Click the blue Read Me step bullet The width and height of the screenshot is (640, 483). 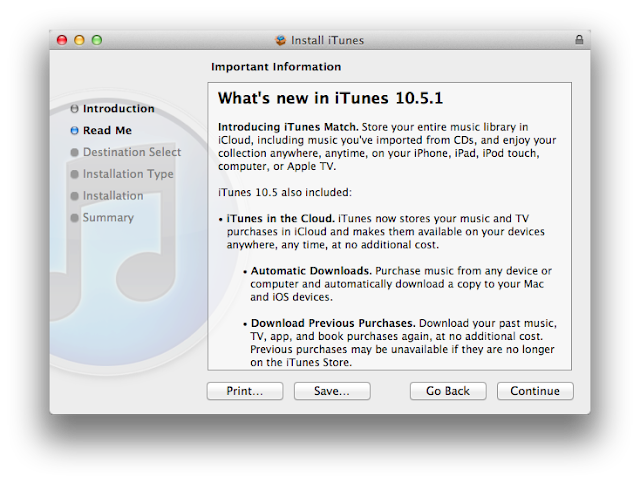[74, 130]
